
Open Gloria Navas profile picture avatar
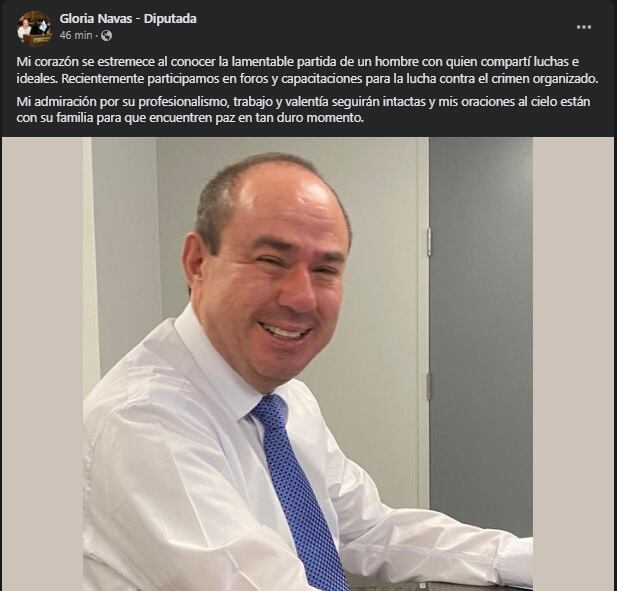35,28
